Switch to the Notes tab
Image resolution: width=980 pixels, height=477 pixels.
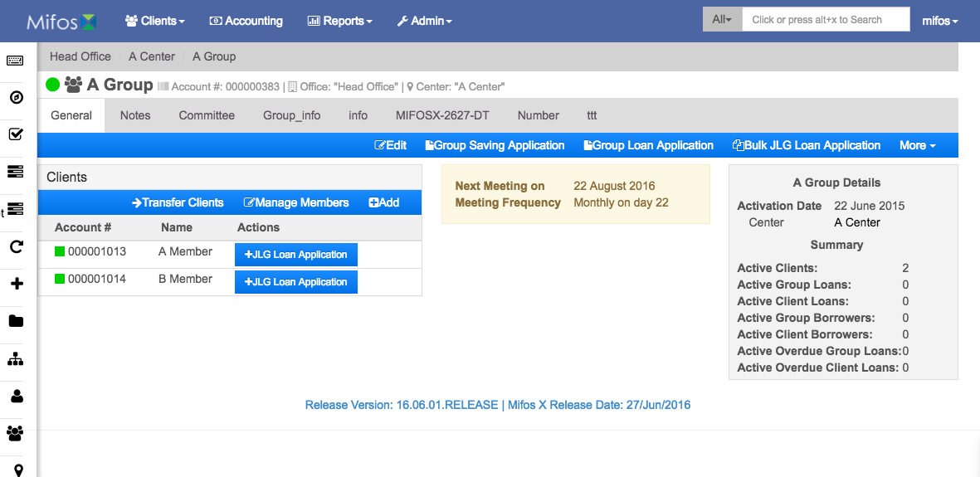pos(135,115)
